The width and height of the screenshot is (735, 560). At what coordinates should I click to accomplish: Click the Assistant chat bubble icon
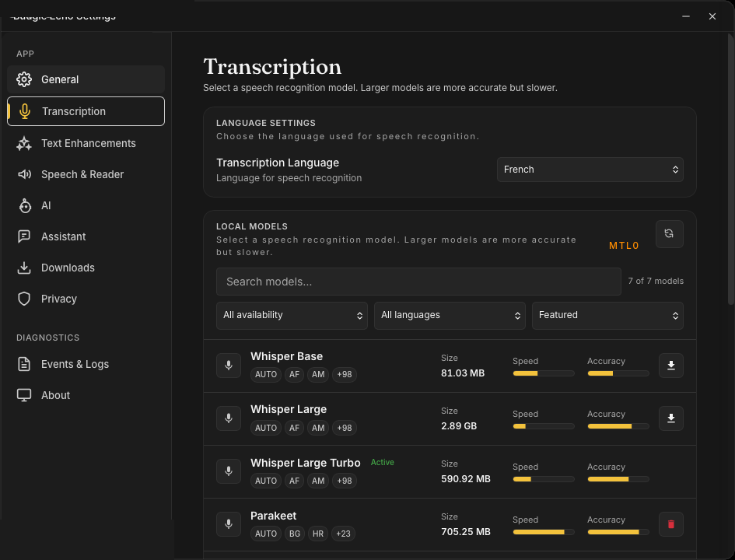click(24, 236)
